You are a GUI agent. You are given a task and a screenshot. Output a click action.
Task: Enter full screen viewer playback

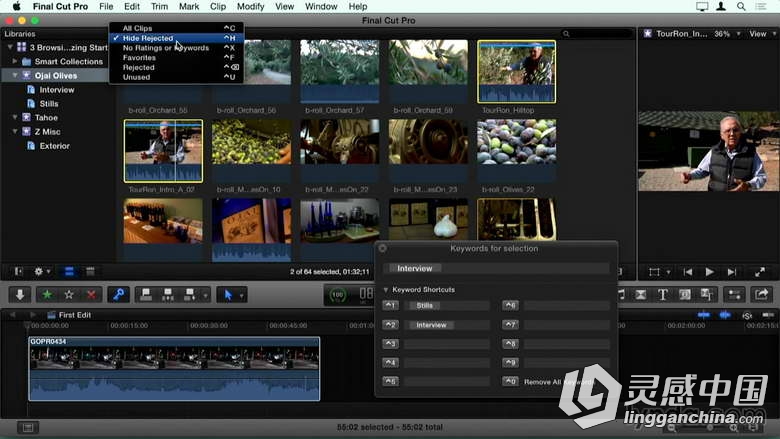[x=760, y=272]
